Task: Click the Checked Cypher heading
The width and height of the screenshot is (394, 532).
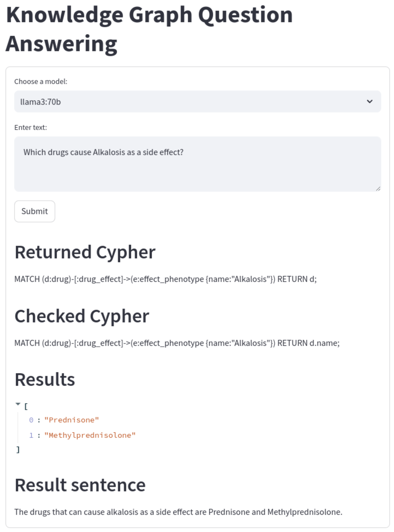Action: tap(82, 316)
